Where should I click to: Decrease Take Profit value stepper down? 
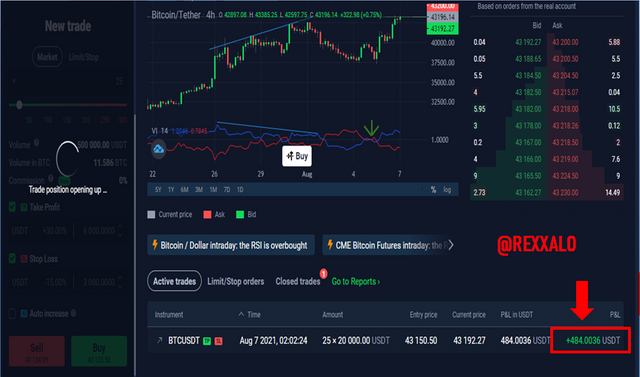pos(120,235)
